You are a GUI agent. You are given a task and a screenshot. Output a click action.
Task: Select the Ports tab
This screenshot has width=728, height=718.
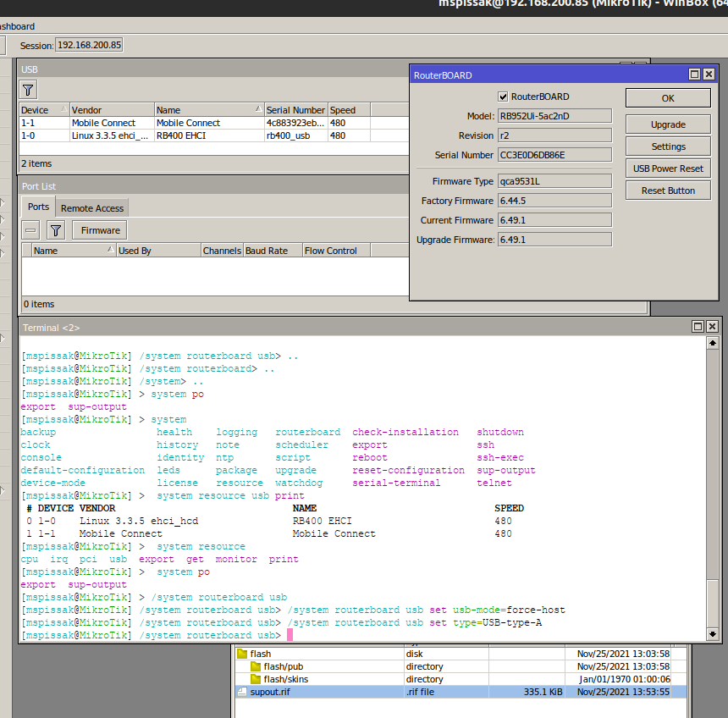click(x=37, y=206)
